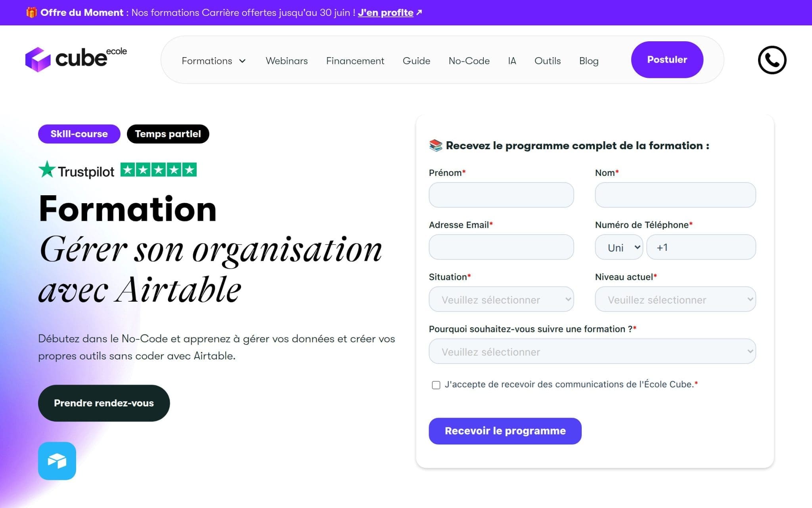Click the Trustpilot five-star rating
This screenshot has height=508, width=812.
click(x=159, y=170)
